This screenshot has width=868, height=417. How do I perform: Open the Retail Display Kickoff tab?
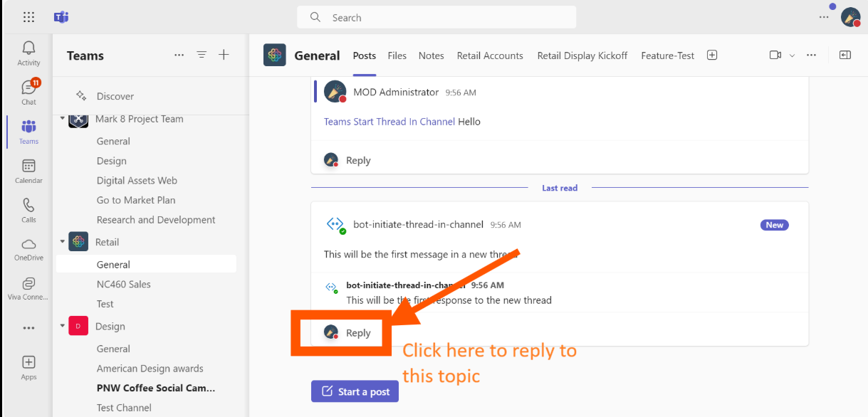coord(582,56)
